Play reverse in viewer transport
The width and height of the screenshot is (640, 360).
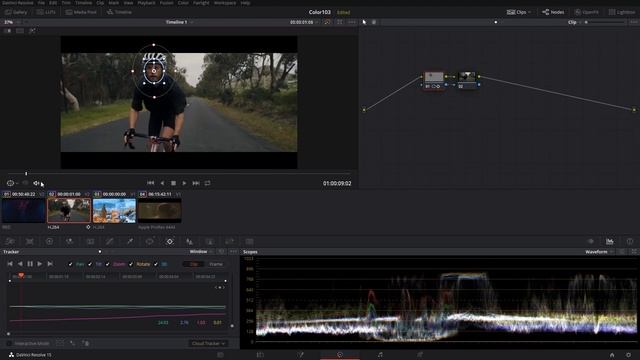click(x=162, y=183)
